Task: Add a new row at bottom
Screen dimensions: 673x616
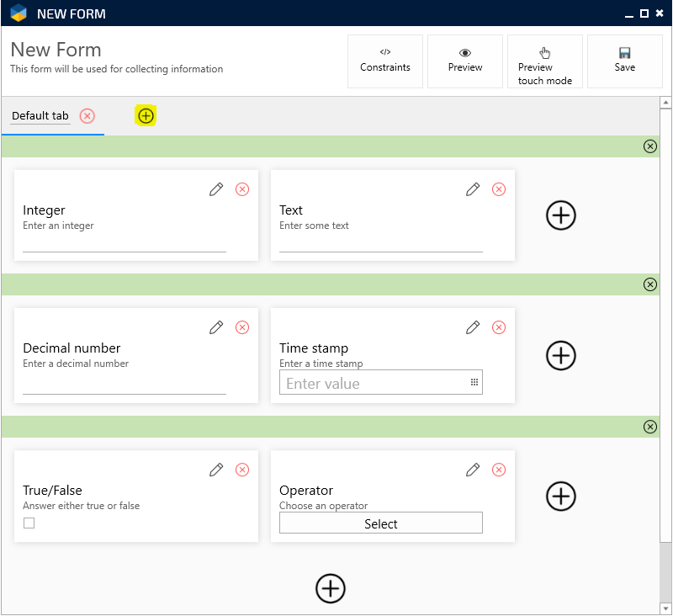Action: pos(331,588)
